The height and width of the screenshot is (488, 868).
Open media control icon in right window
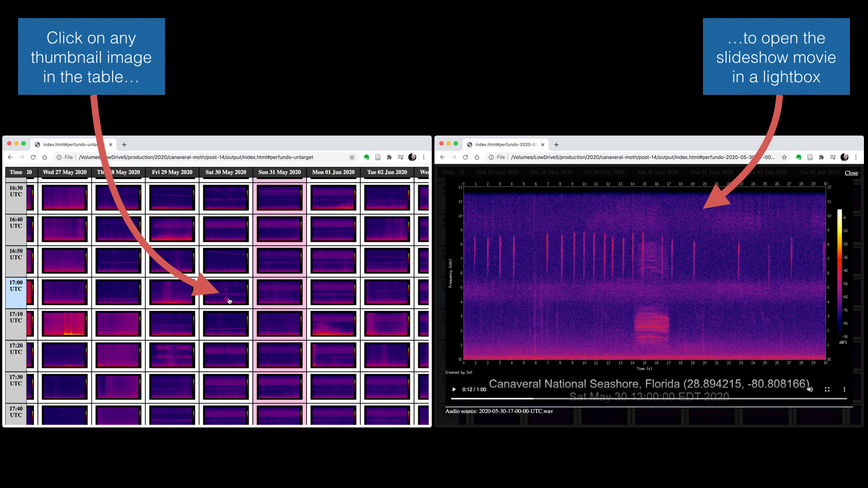pyautogui.click(x=833, y=157)
